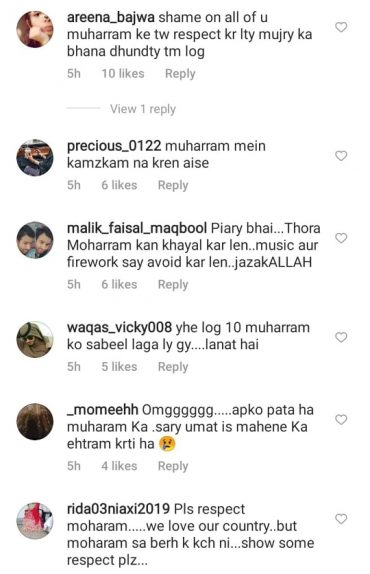Like malik_faisal_maqbool's comment via heart icon
The width and height of the screenshot is (370, 574).
point(341,238)
